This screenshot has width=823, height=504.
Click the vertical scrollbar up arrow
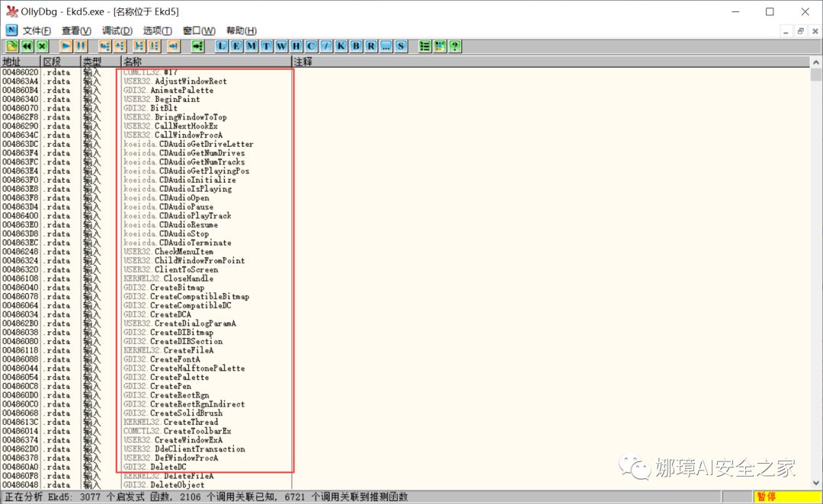tap(816, 62)
